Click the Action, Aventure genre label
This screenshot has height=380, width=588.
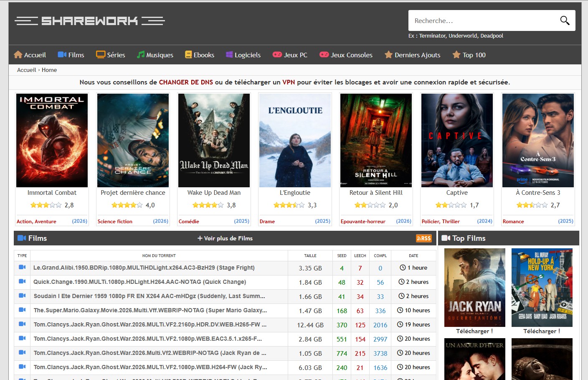tap(36, 222)
